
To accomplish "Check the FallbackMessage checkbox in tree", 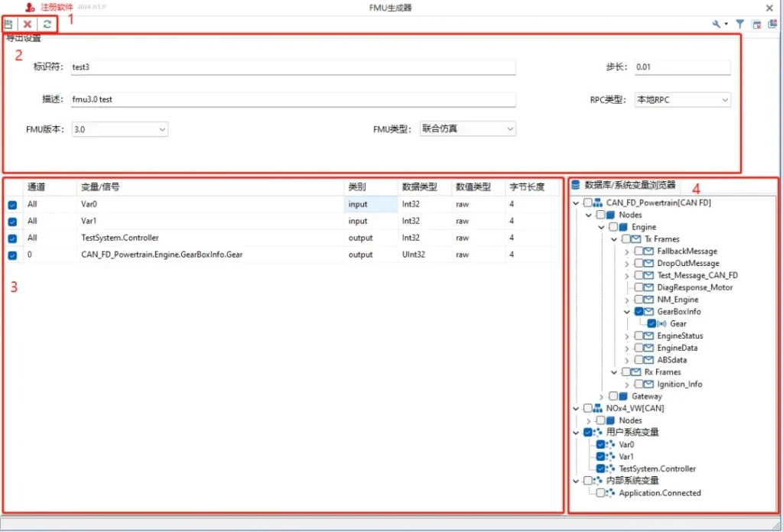I will [638, 251].
